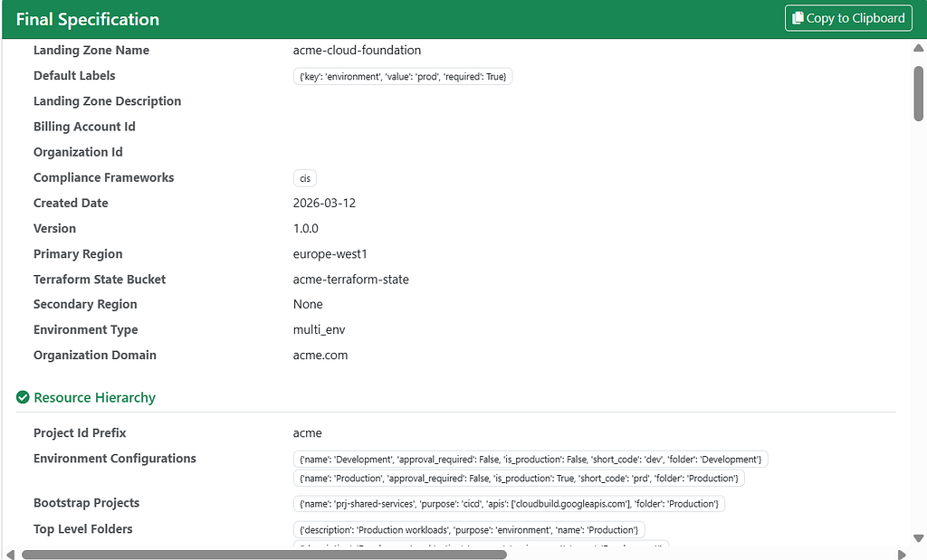927x560 pixels.
Task: Click the Environment Configurations label
Action: tap(115, 459)
